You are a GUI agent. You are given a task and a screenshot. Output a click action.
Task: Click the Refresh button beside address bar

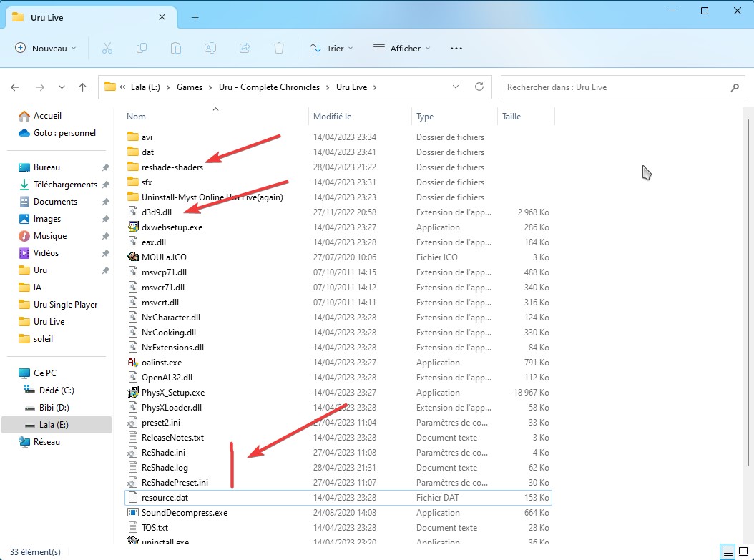pos(479,87)
